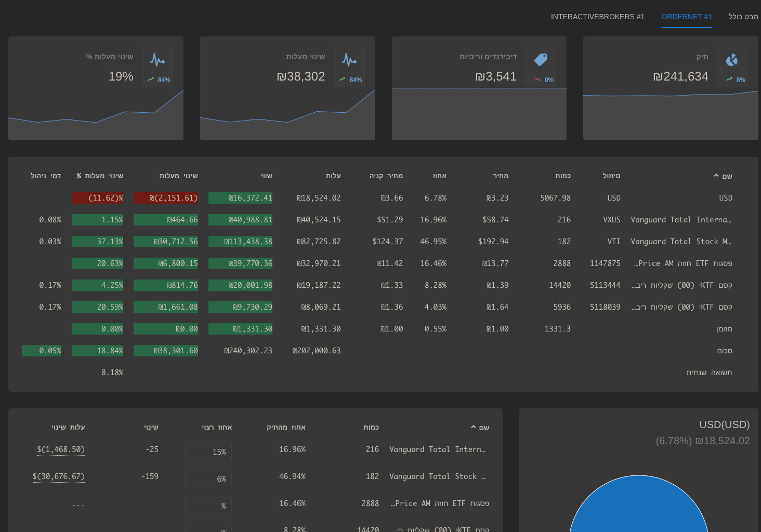Click the 84% trend indicator beside ₪38,302
This screenshot has height=532, width=761.
tap(350, 79)
